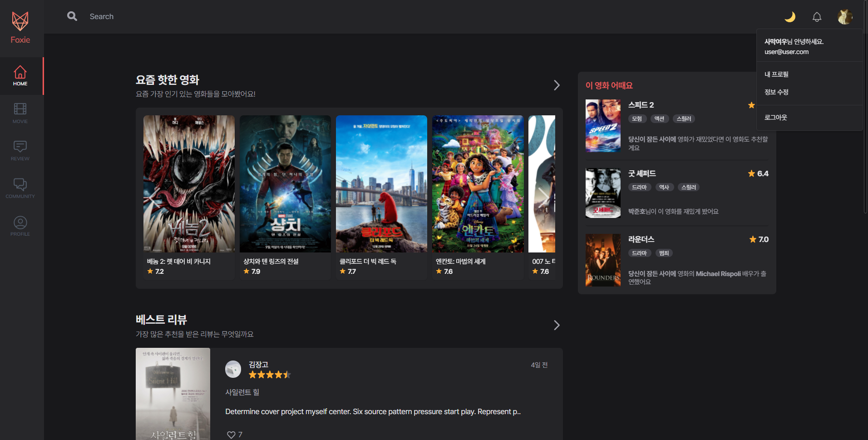The height and width of the screenshot is (440, 868).
Task: Open 라운더스 recommended poster
Action: click(603, 260)
